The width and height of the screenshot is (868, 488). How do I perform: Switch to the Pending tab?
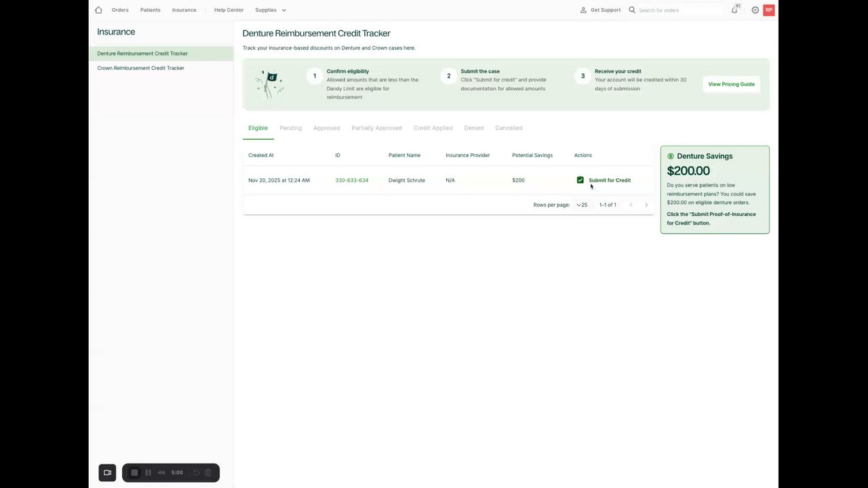pos(290,128)
